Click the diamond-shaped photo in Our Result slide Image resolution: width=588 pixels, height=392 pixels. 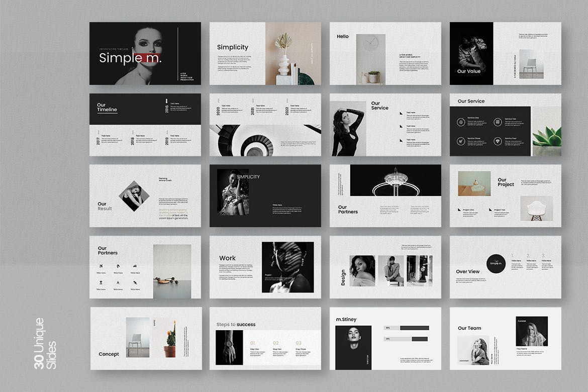click(x=134, y=195)
